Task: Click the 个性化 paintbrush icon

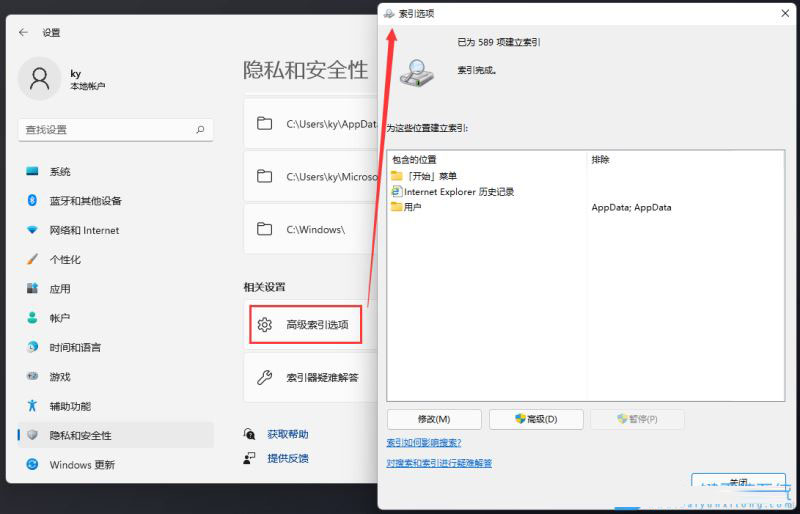Action: pos(32,259)
